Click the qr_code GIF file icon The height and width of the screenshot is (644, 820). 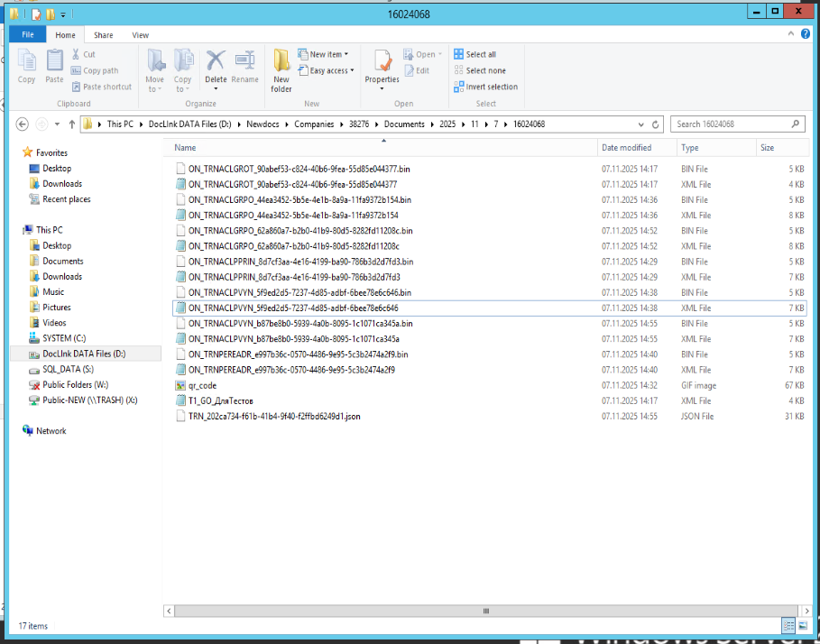(x=180, y=385)
